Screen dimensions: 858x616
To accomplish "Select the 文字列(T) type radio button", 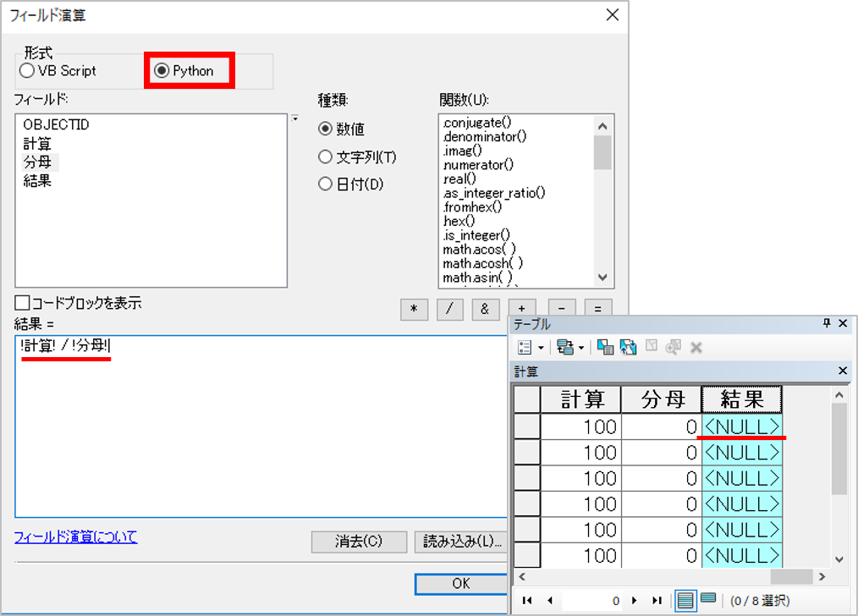I will 325,157.
